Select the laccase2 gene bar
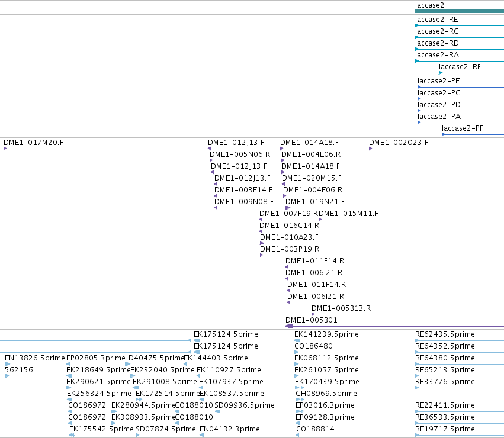The height and width of the screenshot is (438, 504). (x=460, y=12)
